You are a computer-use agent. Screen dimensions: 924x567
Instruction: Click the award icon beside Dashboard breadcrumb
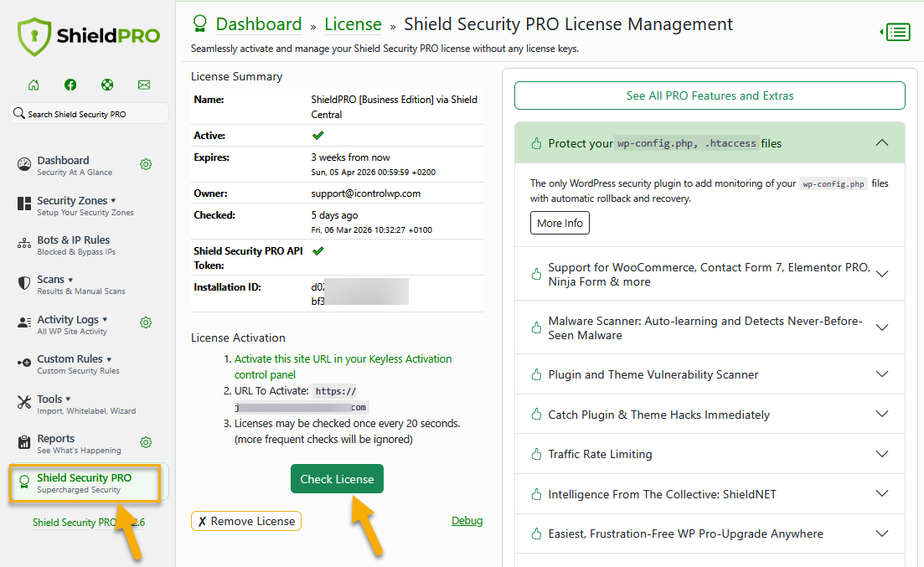[x=199, y=23]
